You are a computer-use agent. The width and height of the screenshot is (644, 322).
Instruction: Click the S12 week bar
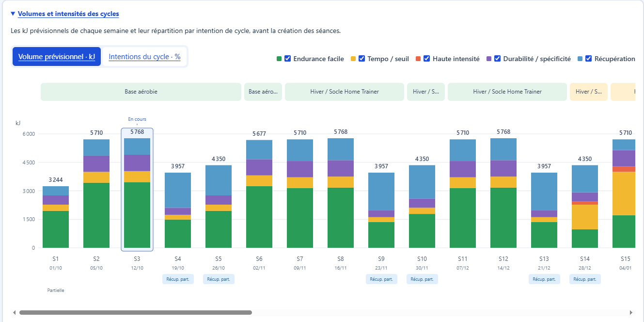point(503,193)
